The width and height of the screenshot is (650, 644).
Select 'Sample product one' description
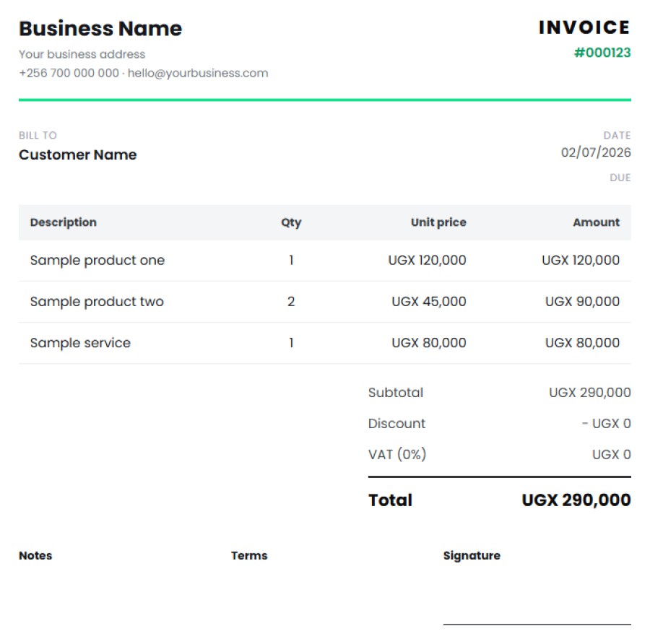tap(97, 260)
